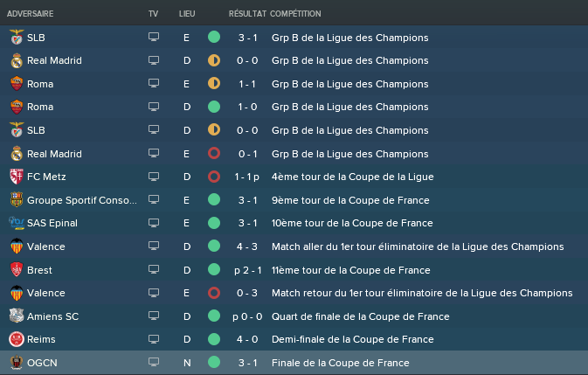Click the Amiens SC club crest

pyautogui.click(x=17, y=316)
